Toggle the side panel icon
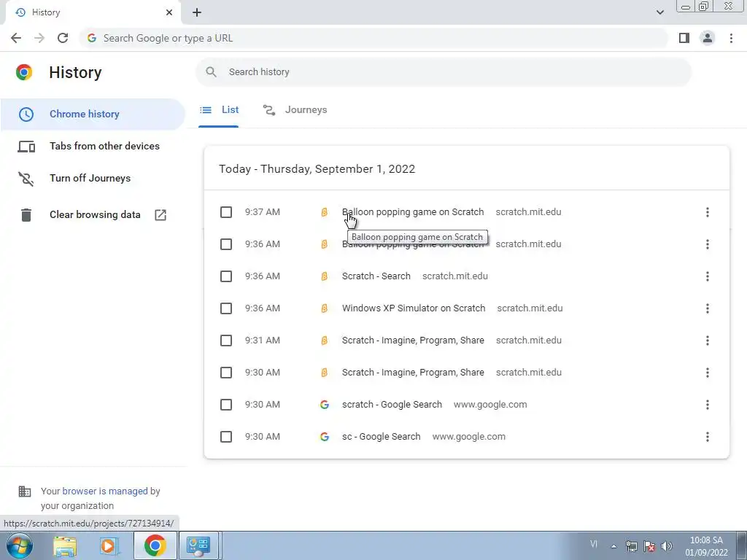 point(684,38)
